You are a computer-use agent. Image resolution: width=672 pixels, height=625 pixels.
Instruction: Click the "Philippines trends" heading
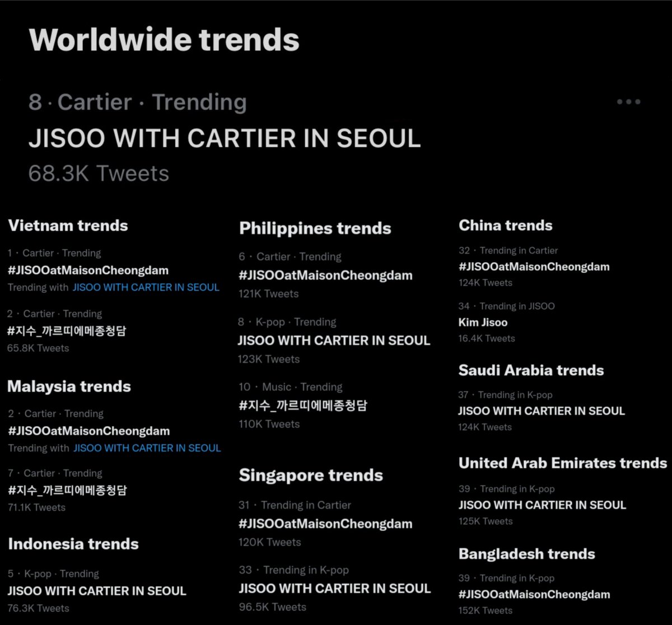[315, 228]
